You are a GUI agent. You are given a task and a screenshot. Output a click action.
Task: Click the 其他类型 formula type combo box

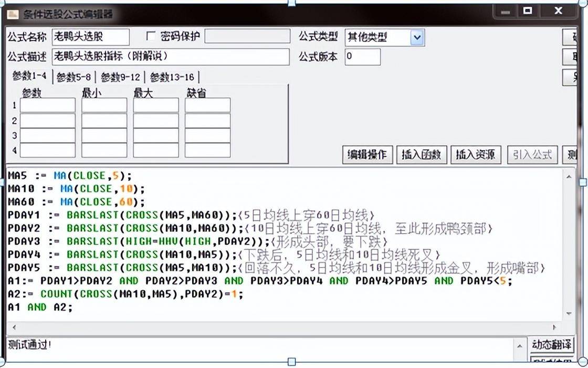[384, 37]
